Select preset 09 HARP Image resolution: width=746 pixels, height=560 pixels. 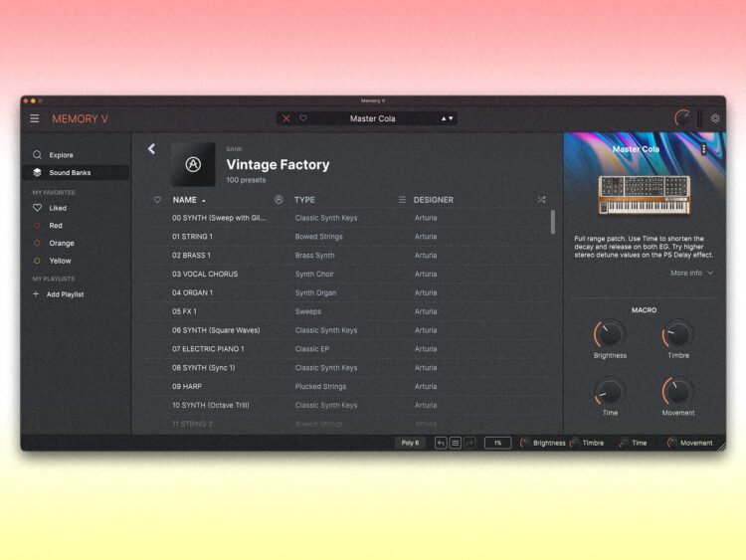point(347,386)
